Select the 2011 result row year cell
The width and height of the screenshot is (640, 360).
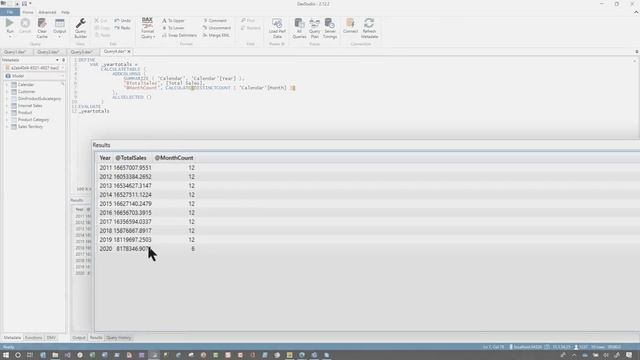click(x=105, y=168)
